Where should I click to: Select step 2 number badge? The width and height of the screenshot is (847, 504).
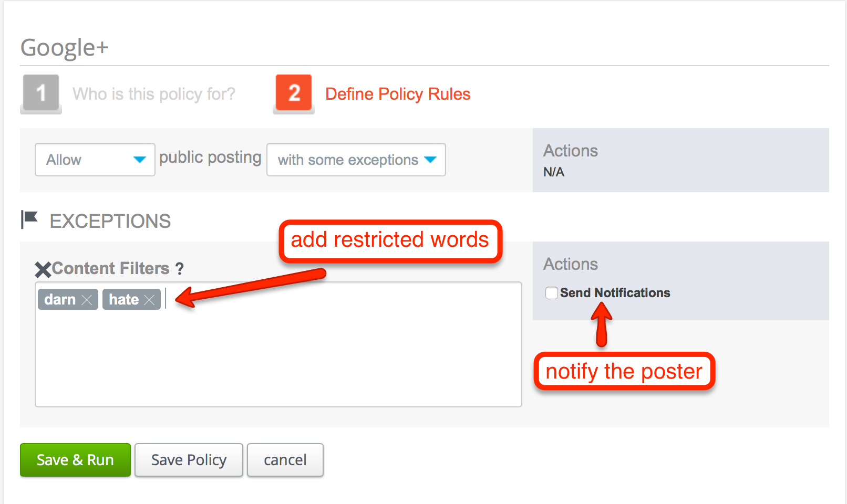click(294, 93)
